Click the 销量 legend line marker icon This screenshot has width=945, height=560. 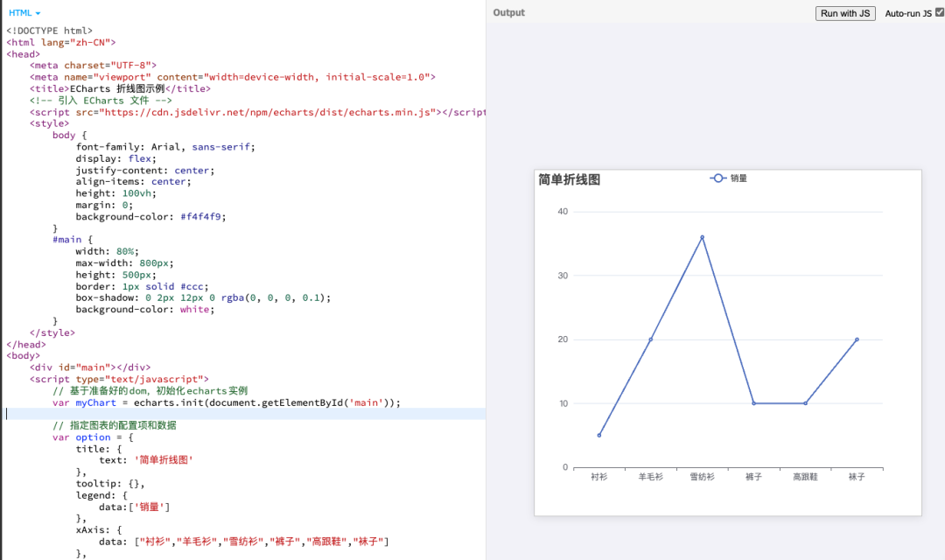[x=718, y=178]
